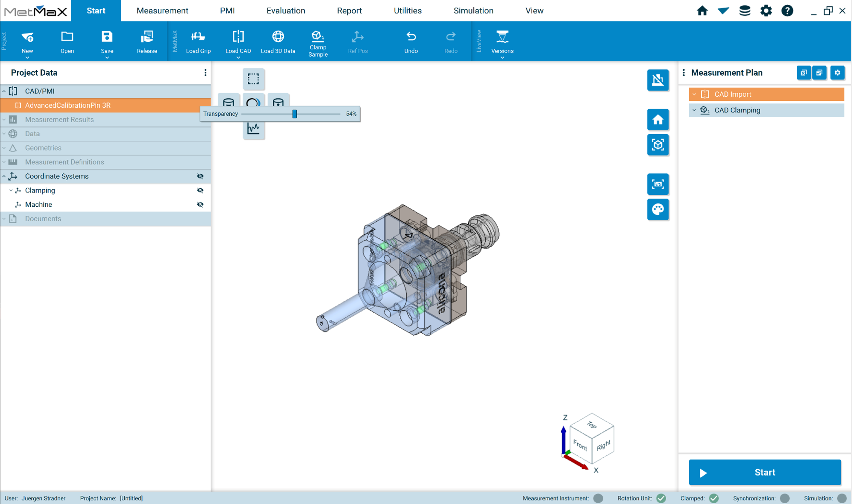
Task: Open the Evaluation tab
Action: [x=286, y=11]
